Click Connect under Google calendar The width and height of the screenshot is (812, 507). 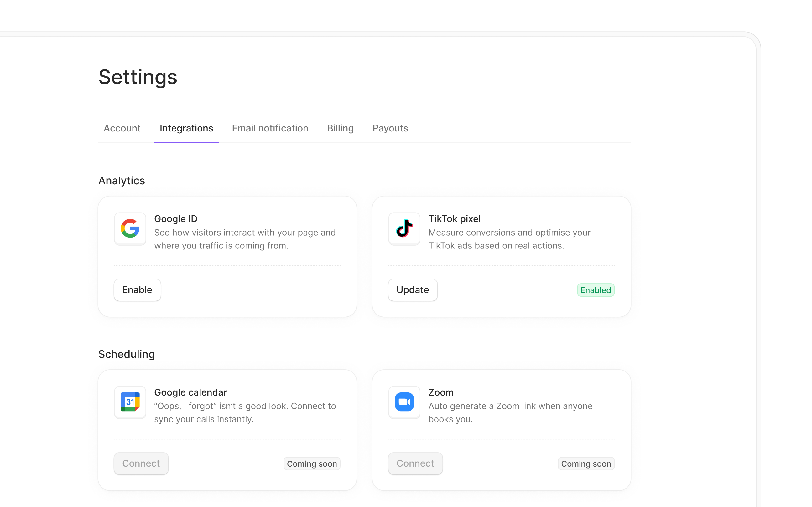[x=141, y=463]
